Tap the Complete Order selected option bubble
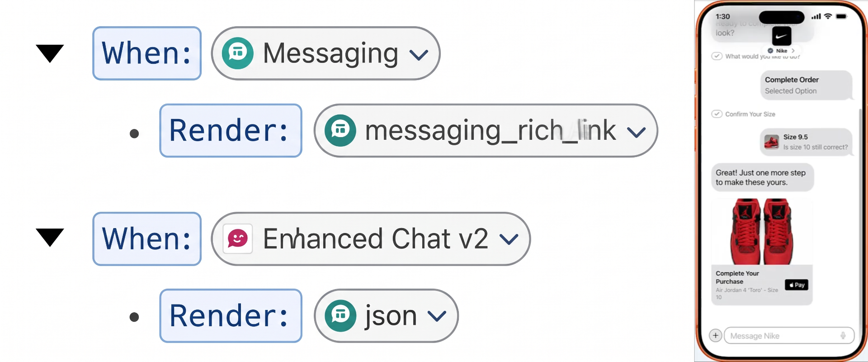Image resolution: width=868 pixels, height=362 pixels. click(806, 85)
